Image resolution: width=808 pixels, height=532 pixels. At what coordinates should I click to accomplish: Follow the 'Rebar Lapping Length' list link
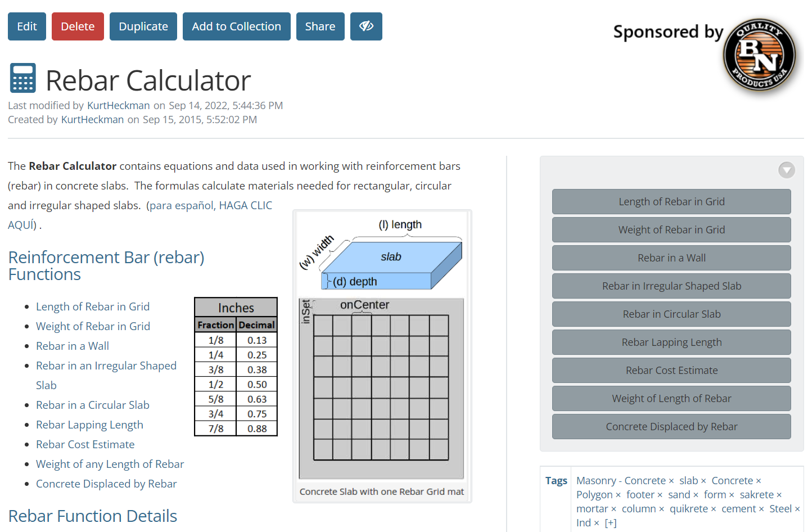pos(89,425)
